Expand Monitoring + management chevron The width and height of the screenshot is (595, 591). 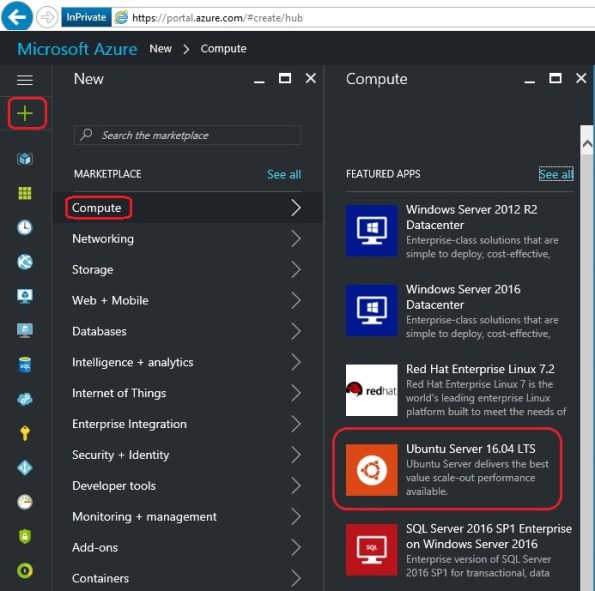(x=296, y=517)
